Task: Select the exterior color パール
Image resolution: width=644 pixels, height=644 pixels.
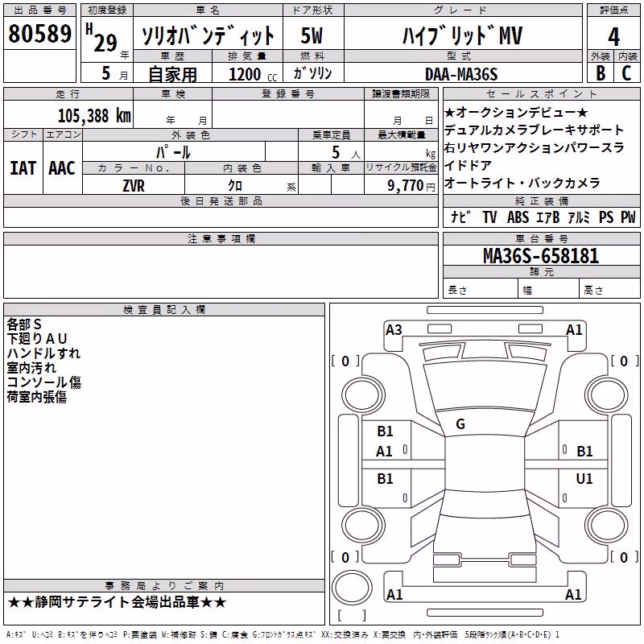Action: tap(173, 152)
